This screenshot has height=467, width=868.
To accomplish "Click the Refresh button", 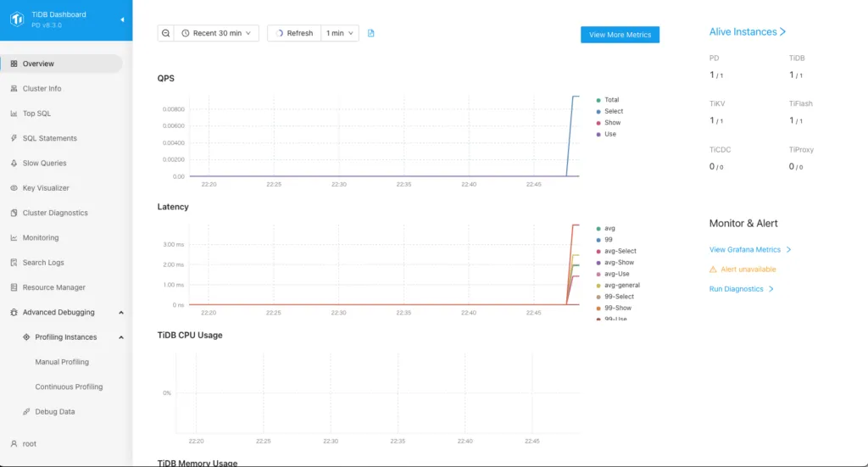I will (294, 33).
